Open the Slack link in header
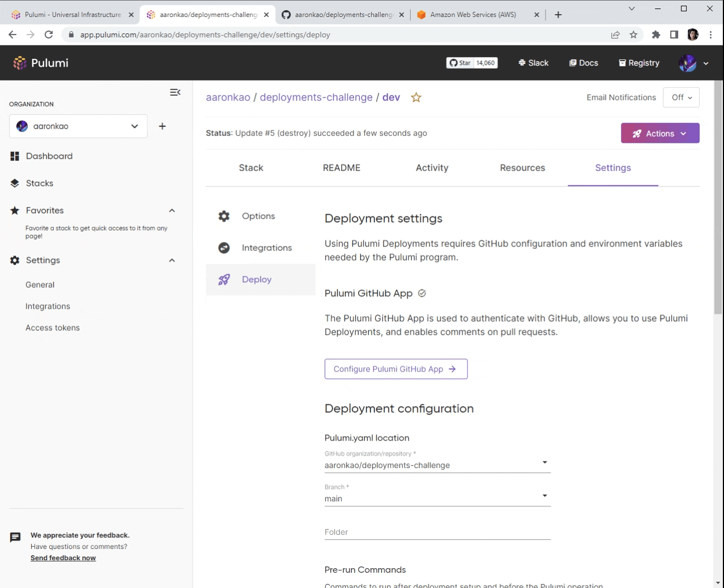Viewport: 724px width, 588px height. (x=533, y=63)
